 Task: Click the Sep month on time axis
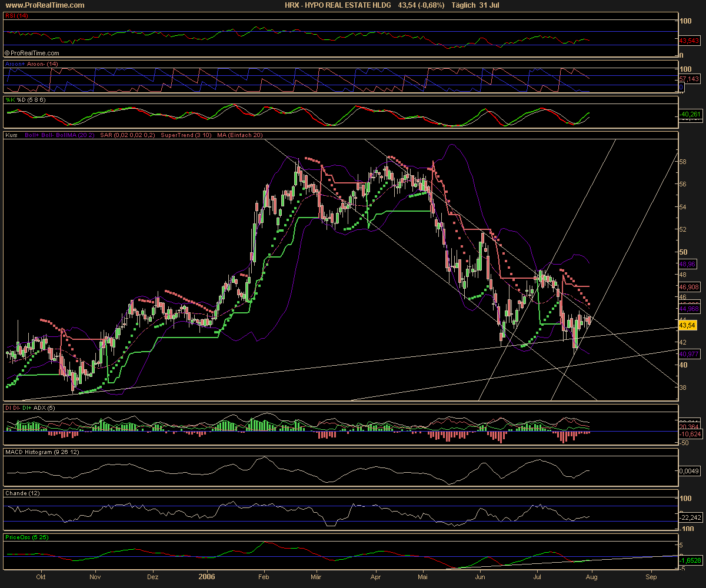(x=650, y=577)
